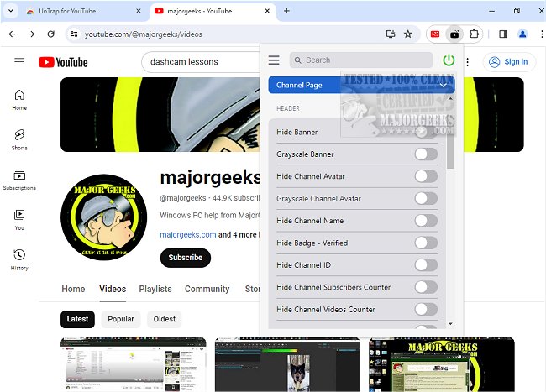
Task: Select the majorgeeks - YouTube browser tab
Action: pyautogui.click(x=213, y=11)
